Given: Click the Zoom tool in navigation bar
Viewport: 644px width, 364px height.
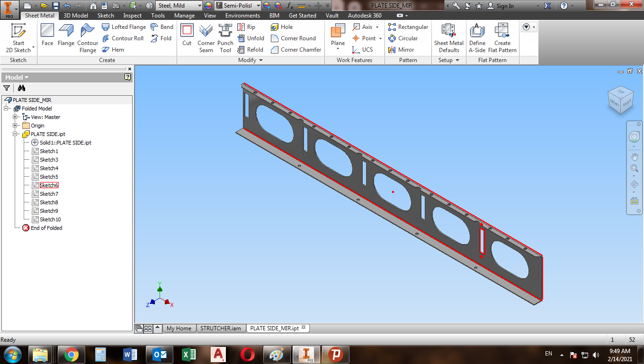Looking at the screenshot, I should point(634,168).
